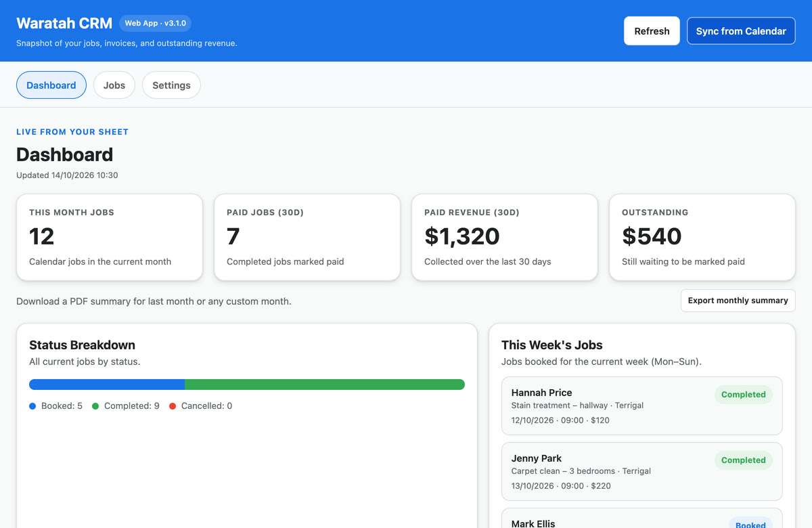
Task: Select 'Completed jobs marked paid' text
Action: point(286,261)
